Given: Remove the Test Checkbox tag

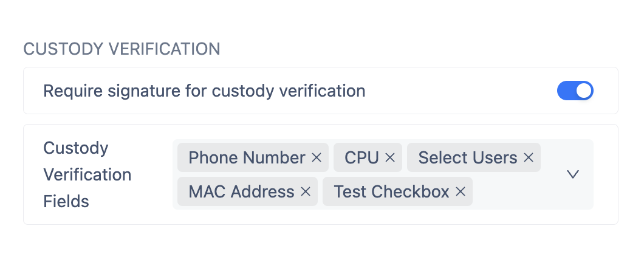Looking at the screenshot, I should pyautogui.click(x=461, y=192).
